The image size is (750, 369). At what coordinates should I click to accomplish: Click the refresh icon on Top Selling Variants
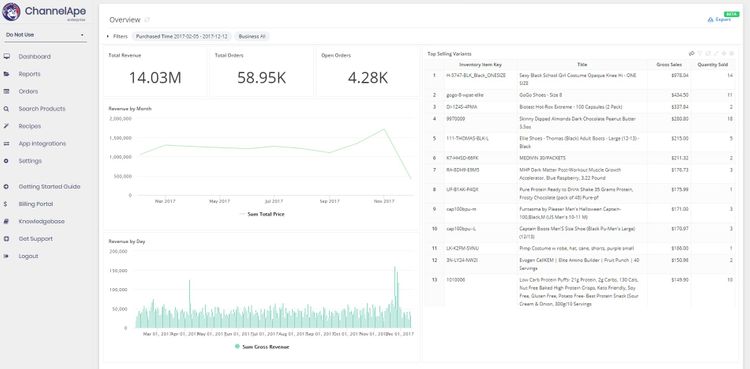pyautogui.click(x=708, y=54)
